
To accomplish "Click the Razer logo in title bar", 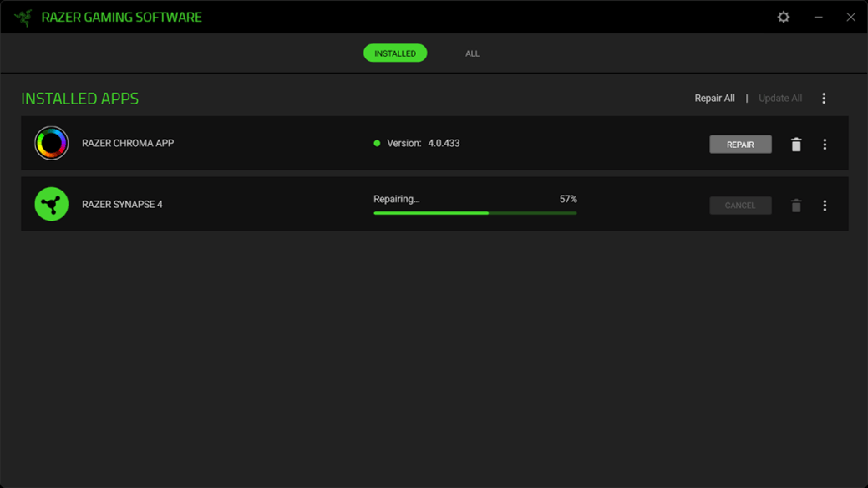I will [x=23, y=18].
